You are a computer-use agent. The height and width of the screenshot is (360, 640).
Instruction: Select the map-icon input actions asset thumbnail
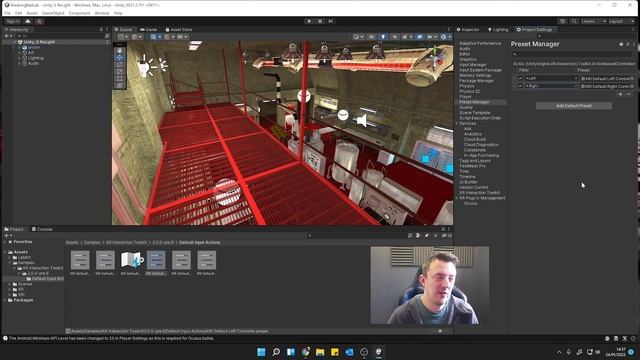tap(131, 260)
